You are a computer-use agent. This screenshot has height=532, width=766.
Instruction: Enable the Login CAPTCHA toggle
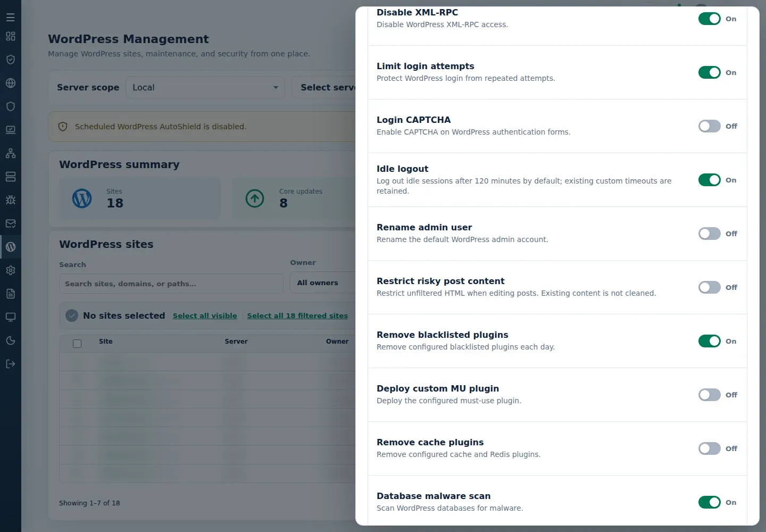point(710,126)
